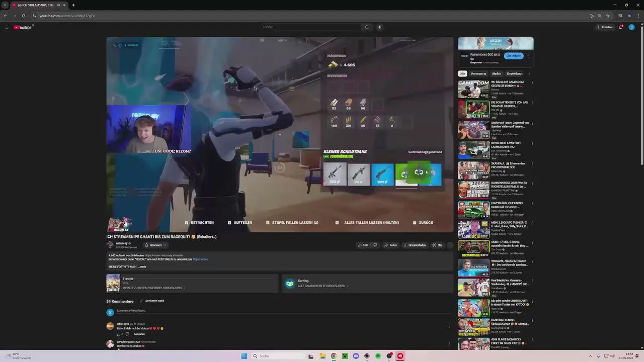Open the Windows Start menu
Screen dimensions: 644x362
point(244,356)
